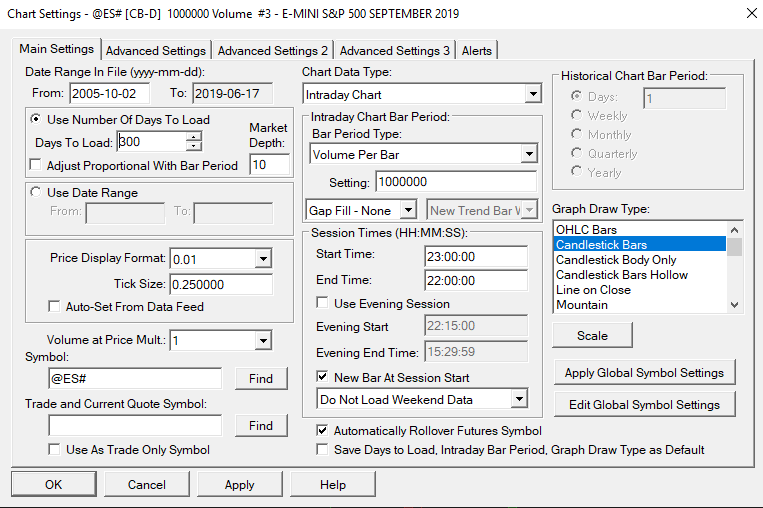Open the Advanced Settings 3 tab
The width and height of the screenshot is (763, 508).
coord(395,51)
